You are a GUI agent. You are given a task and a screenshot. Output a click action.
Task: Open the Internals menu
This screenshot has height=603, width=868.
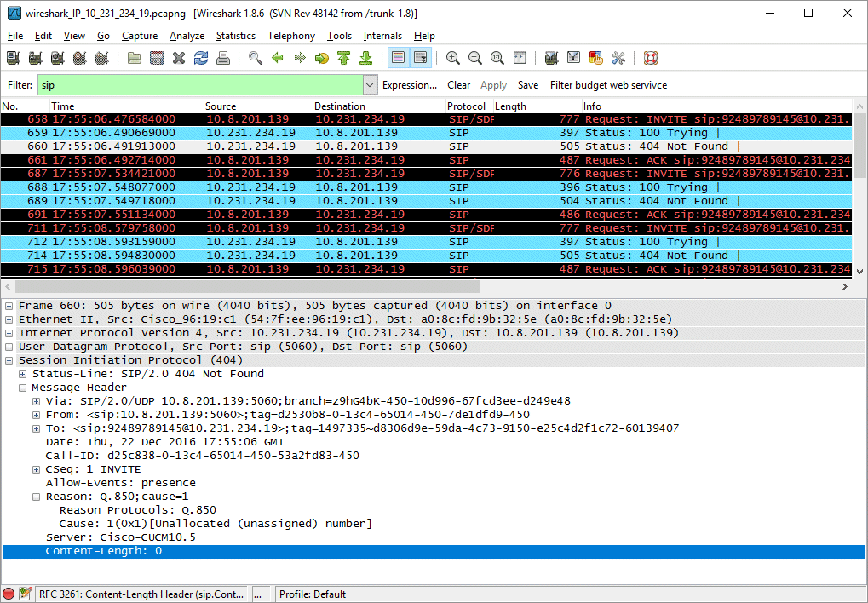point(382,36)
